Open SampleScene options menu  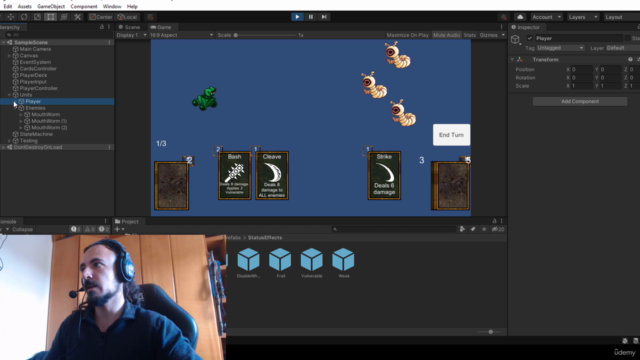(x=109, y=42)
